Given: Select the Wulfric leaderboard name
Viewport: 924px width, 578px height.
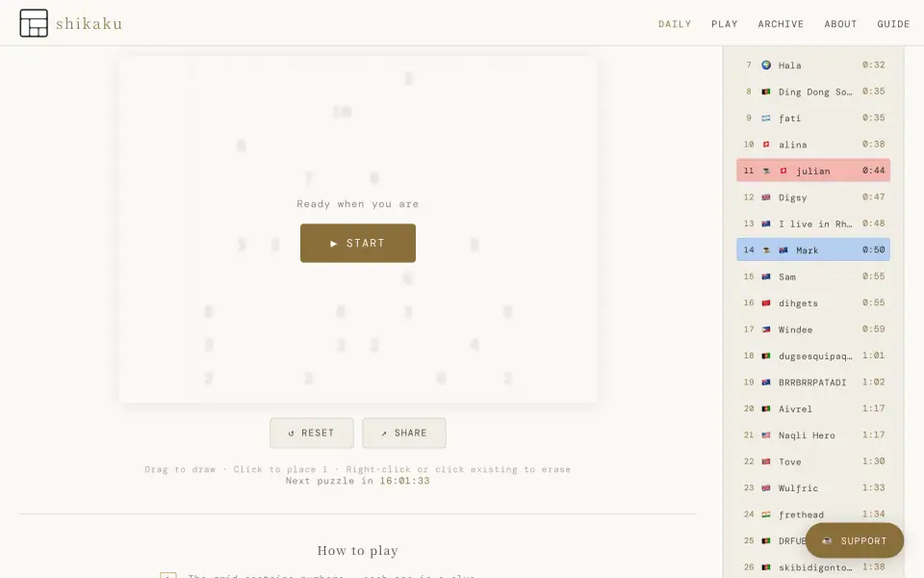Looking at the screenshot, I should click(798, 488).
